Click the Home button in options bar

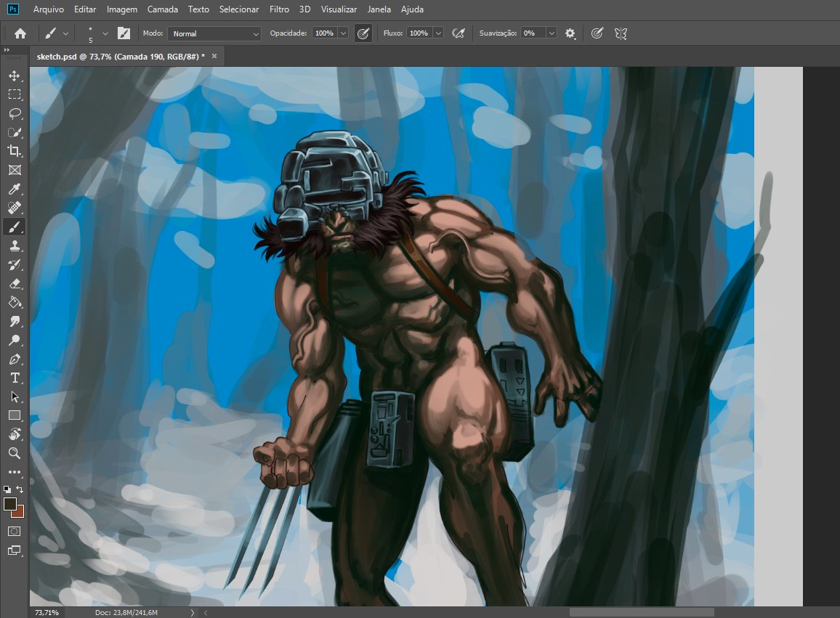pyautogui.click(x=20, y=33)
